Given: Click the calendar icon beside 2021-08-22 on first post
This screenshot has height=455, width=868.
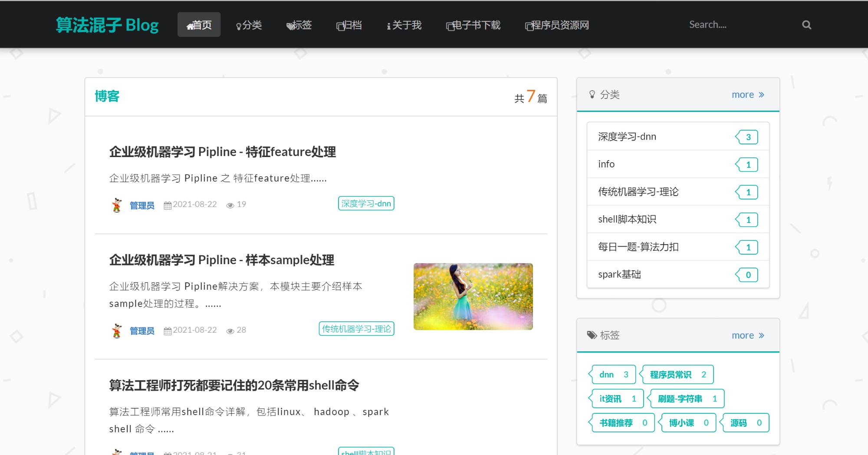Looking at the screenshot, I should (168, 205).
